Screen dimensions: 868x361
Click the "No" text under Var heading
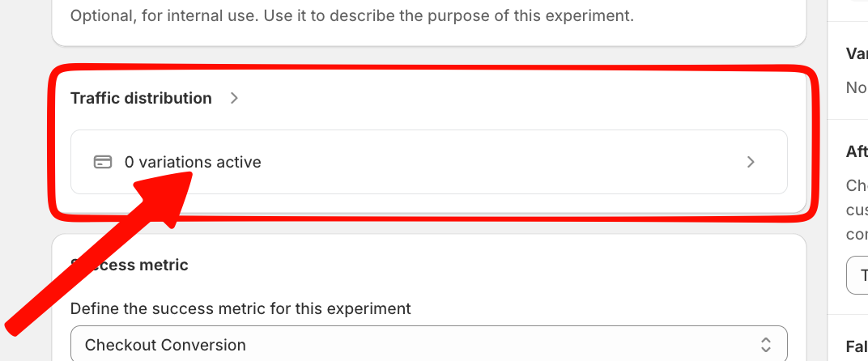pyautogui.click(x=856, y=87)
